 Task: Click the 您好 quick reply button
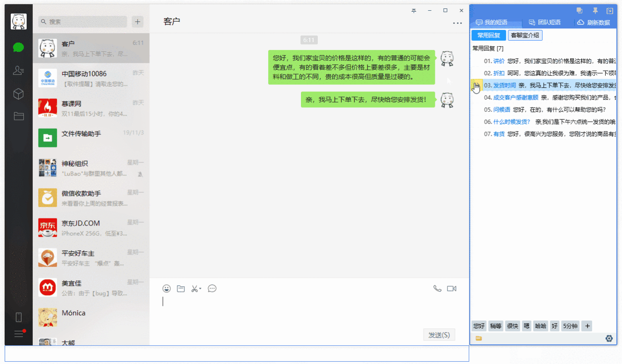pyautogui.click(x=479, y=326)
